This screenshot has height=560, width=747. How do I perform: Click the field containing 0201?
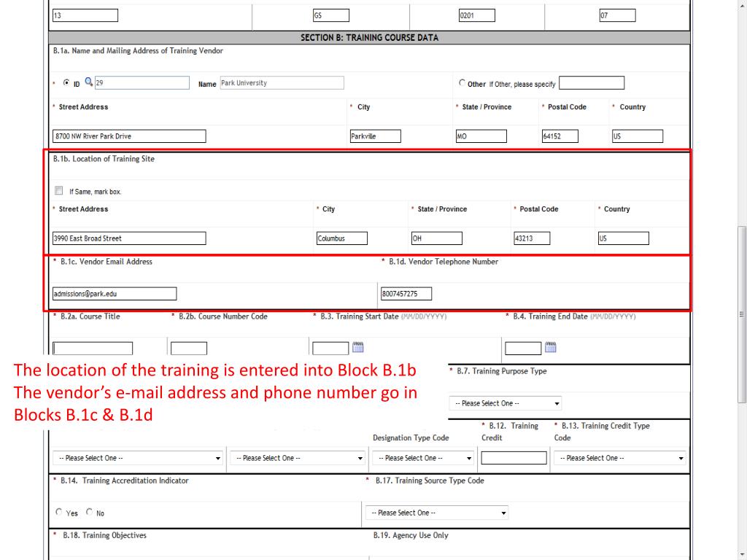[477, 15]
